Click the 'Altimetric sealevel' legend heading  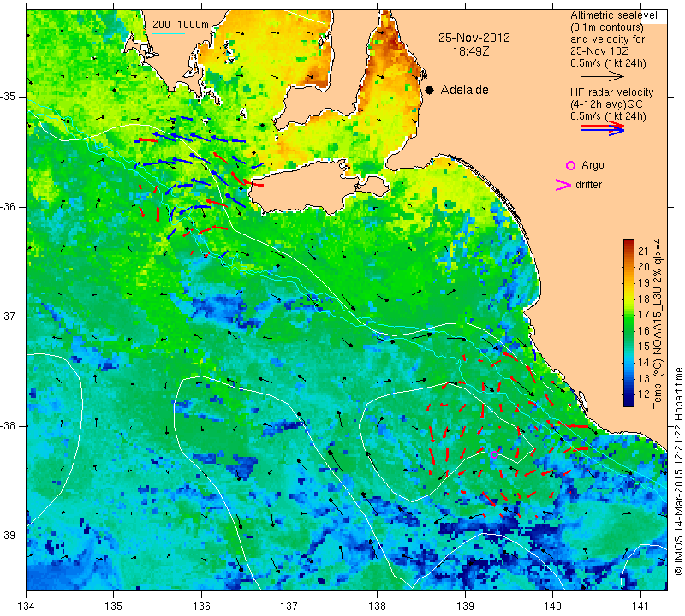click(x=614, y=15)
